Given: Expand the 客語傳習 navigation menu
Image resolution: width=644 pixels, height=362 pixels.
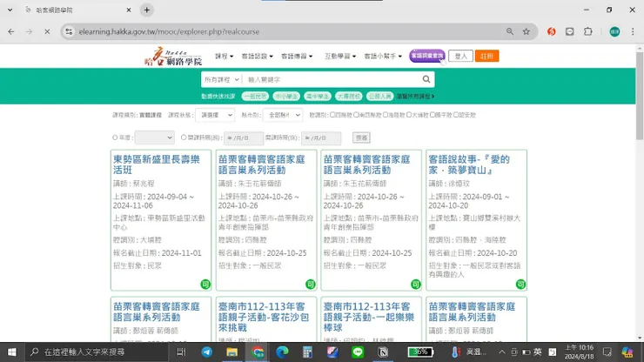Looking at the screenshot, I should point(297,56).
